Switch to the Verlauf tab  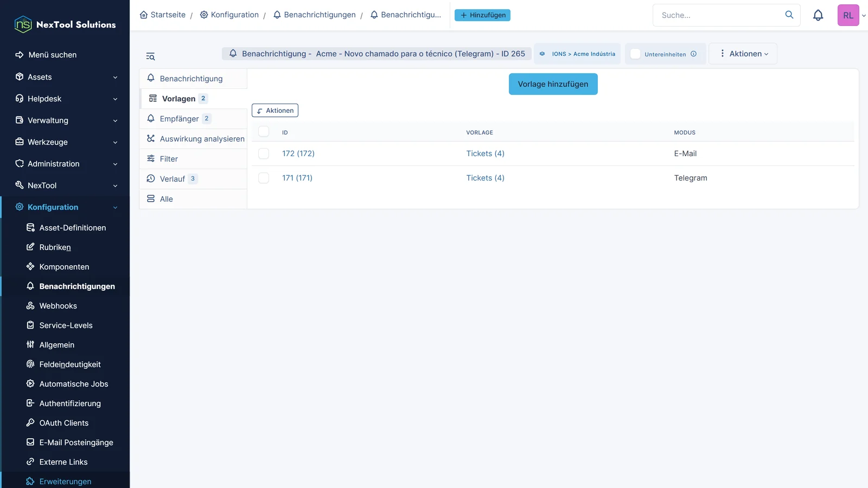coord(194,179)
